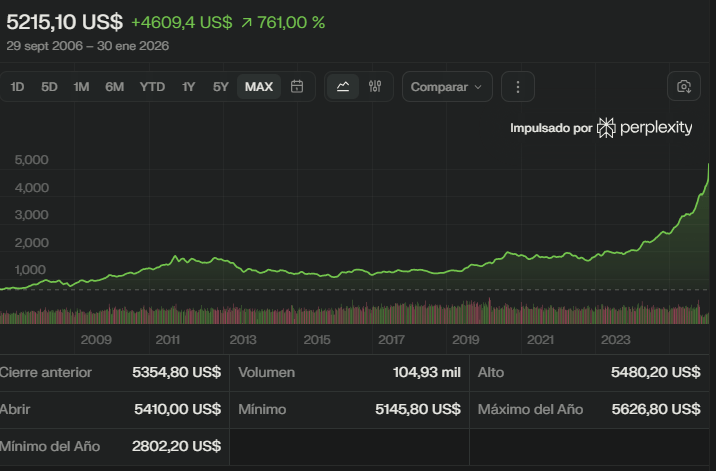Expand the Comparar dropdown

tap(447, 87)
